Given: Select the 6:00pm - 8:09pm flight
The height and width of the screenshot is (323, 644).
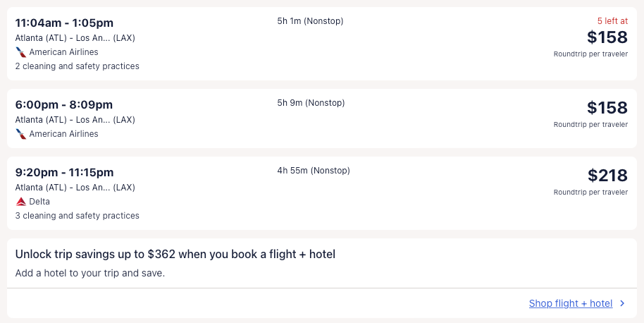Looking at the screenshot, I should coord(64,105).
